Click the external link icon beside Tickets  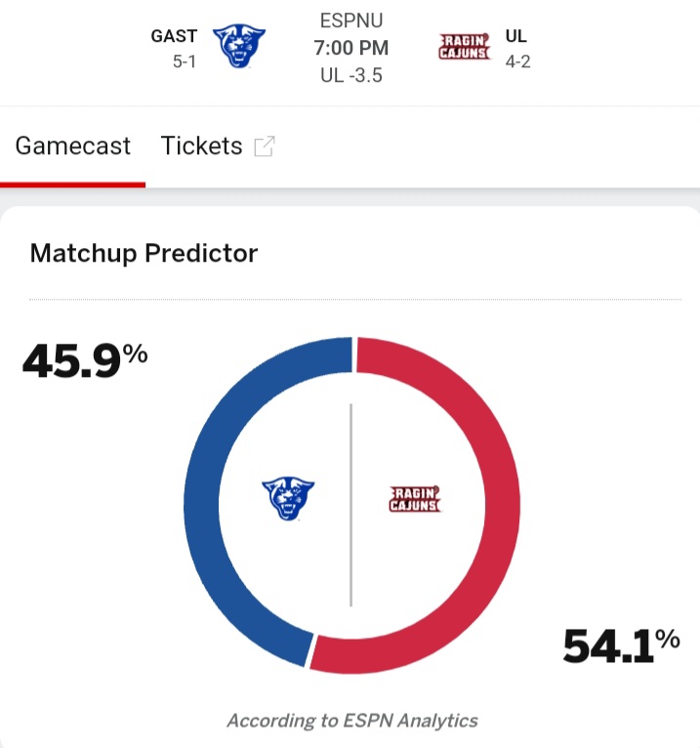[x=264, y=146]
